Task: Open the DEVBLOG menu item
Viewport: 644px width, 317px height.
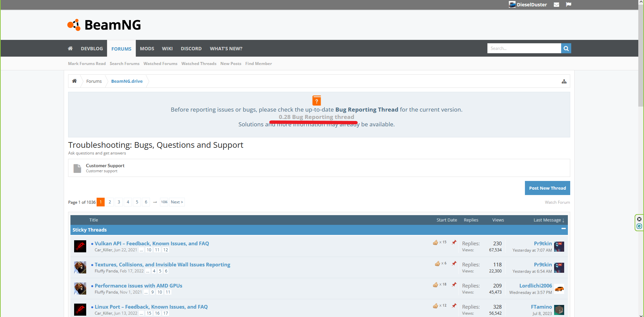Action: (92, 49)
